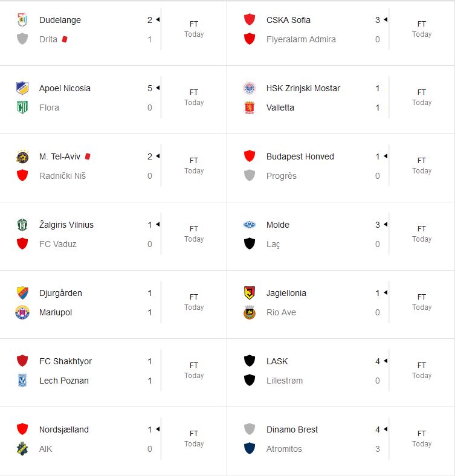Click Valletta's score of 1
Viewport: 455px width, 476px height.
[x=378, y=108]
